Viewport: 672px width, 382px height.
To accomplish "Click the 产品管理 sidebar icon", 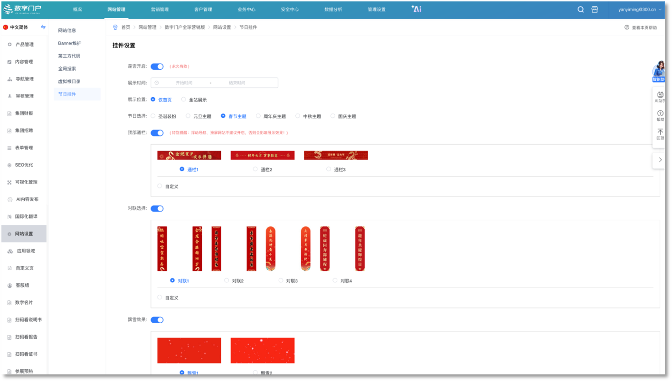I will [x=9, y=45].
